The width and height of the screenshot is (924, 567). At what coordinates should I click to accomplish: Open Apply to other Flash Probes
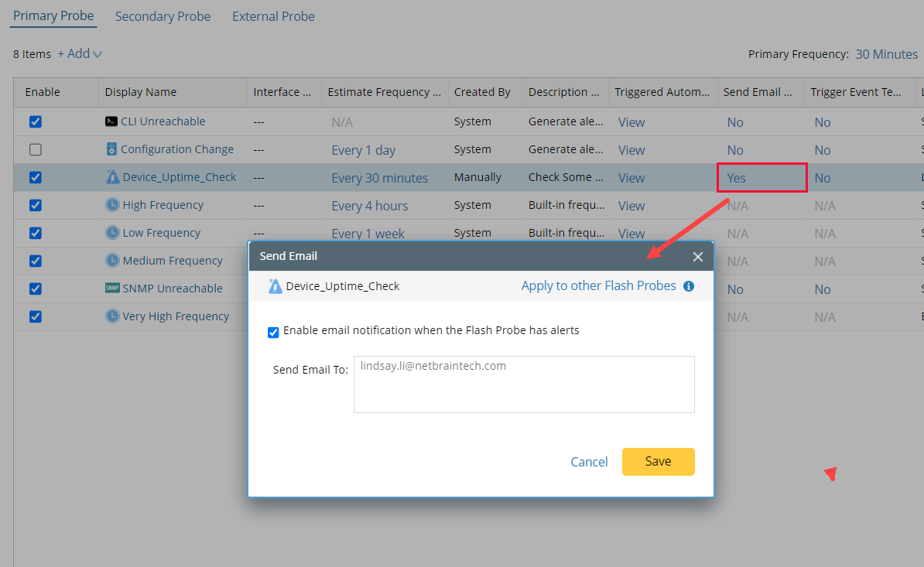point(597,285)
